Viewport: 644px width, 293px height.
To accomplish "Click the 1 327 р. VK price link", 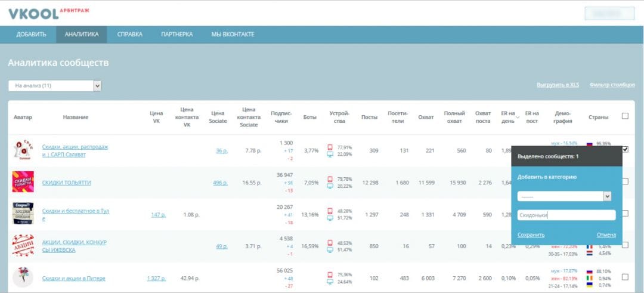I will [156, 278].
